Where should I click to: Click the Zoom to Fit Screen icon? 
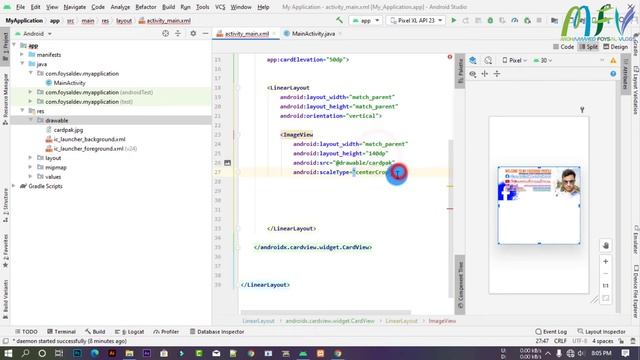[x=606, y=298]
